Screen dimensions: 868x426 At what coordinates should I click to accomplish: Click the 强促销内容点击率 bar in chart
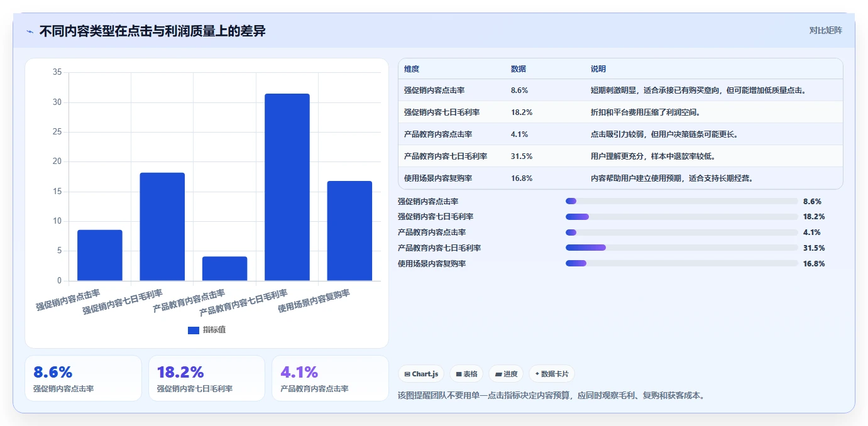click(x=100, y=255)
